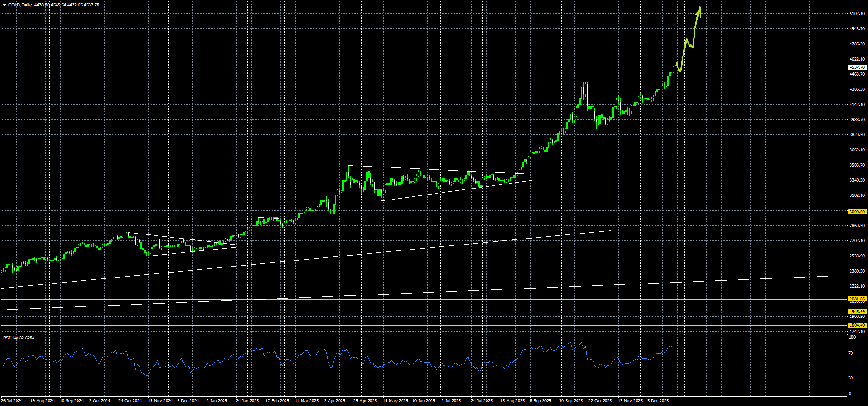Click the 2380.50 price scale value
The height and width of the screenshot is (406, 868).
(x=857, y=271)
